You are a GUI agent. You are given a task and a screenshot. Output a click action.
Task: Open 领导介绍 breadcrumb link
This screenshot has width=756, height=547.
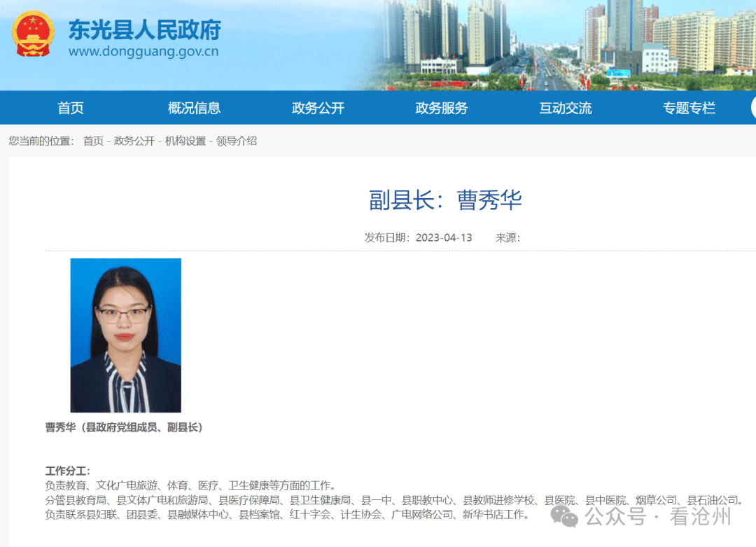[x=237, y=141]
